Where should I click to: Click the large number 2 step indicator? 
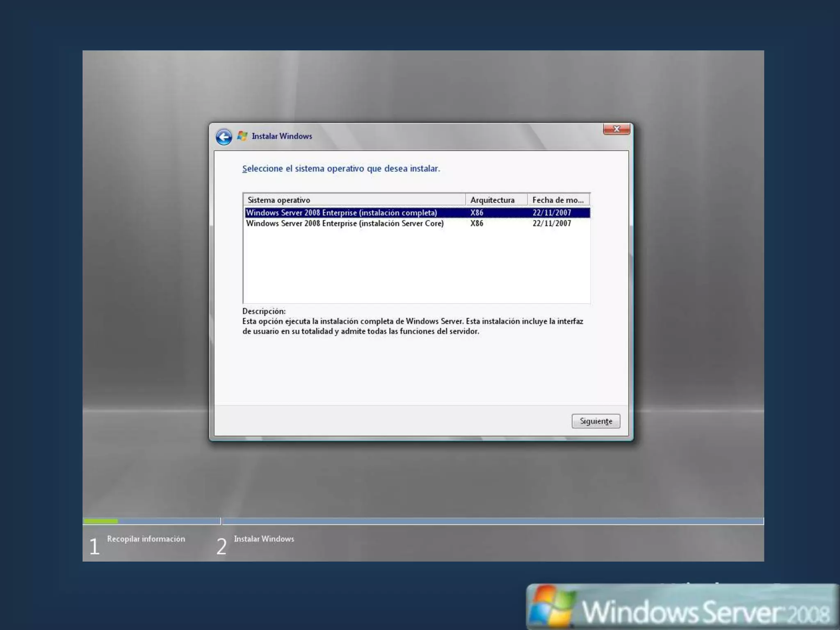(221, 546)
